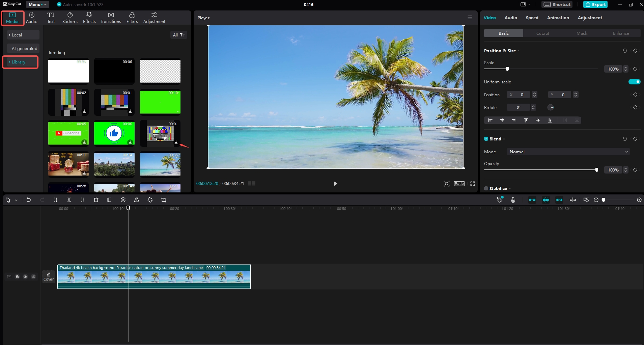Select the Mirror tool above the timeline
Screen dimensions: 644x345
(x=137, y=200)
